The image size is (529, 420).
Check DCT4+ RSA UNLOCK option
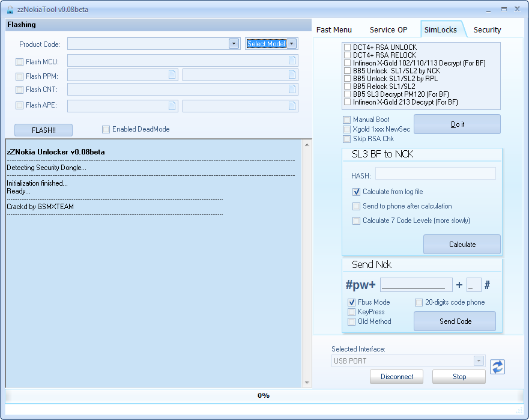[347, 47]
